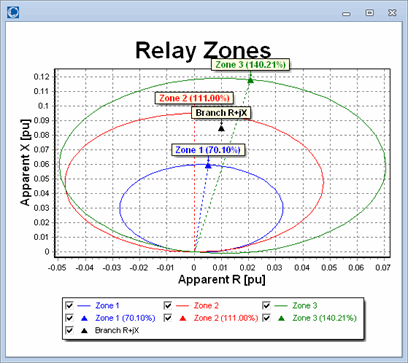Viewport: 408px width, 363px height.
Task: Select the Zone 3 (140.21%) plot annotation
Action: click(x=250, y=65)
